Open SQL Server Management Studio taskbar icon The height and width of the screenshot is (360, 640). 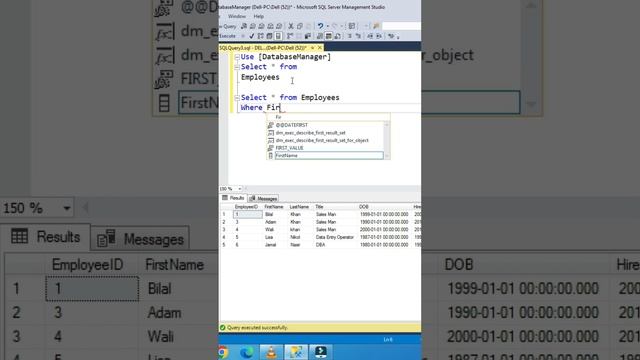coord(296,352)
